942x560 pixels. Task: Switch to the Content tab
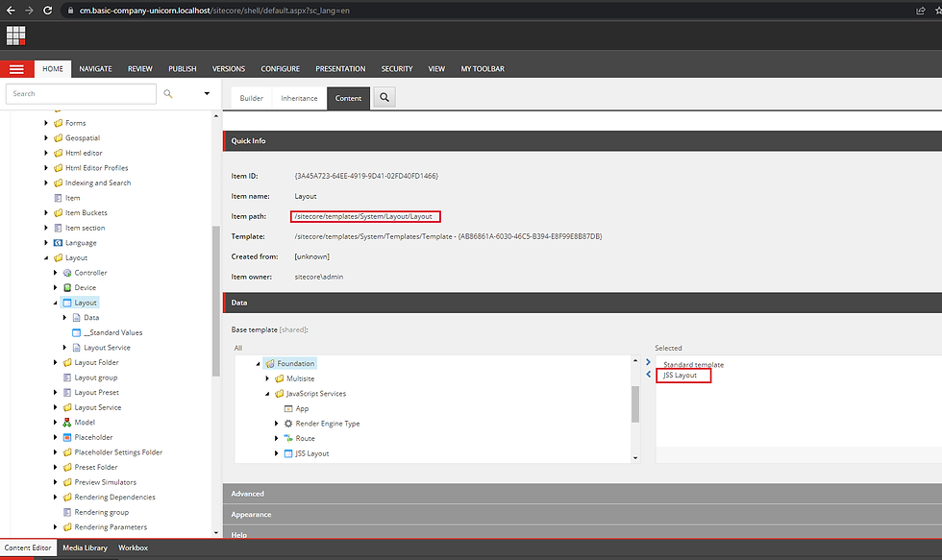[x=348, y=98]
